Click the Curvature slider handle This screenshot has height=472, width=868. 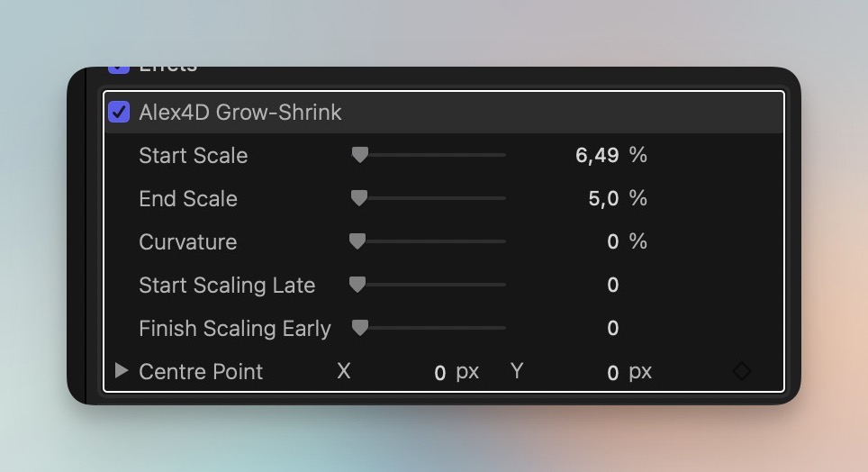(x=357, y=241)
